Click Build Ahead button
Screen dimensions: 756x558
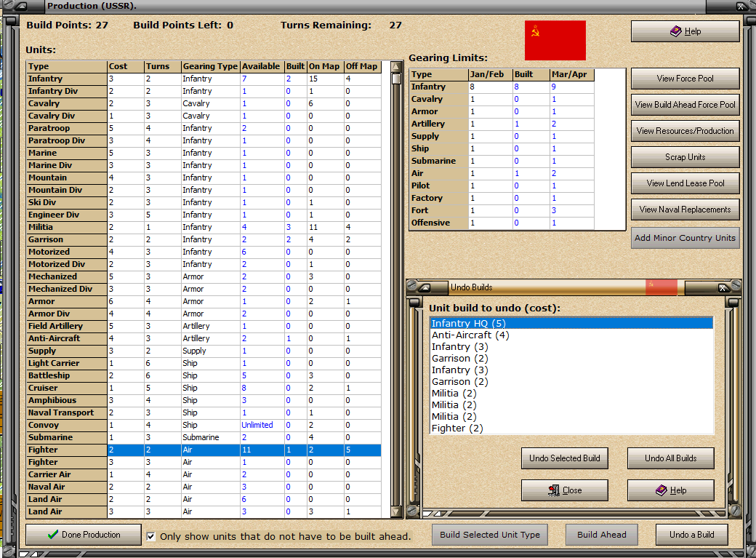click(602, 535)
